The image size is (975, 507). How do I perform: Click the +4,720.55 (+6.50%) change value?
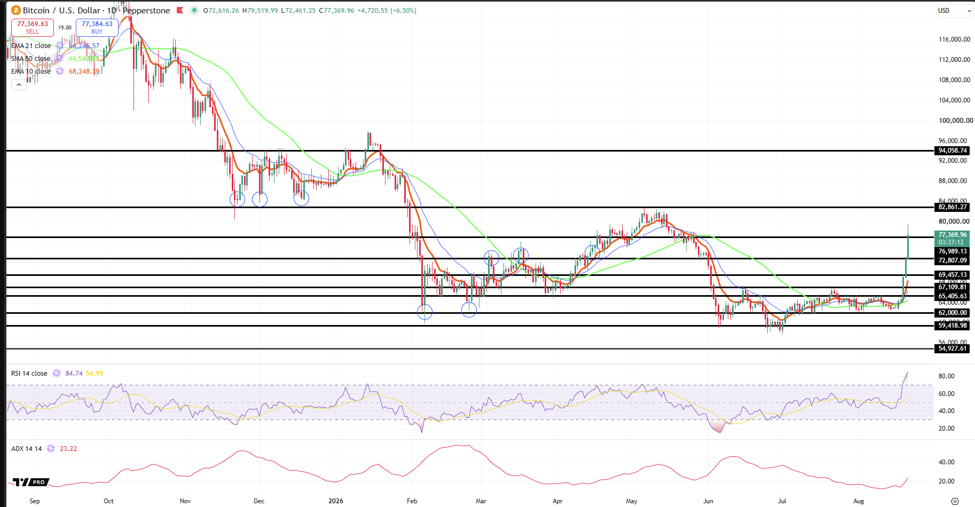click(387, 11)
